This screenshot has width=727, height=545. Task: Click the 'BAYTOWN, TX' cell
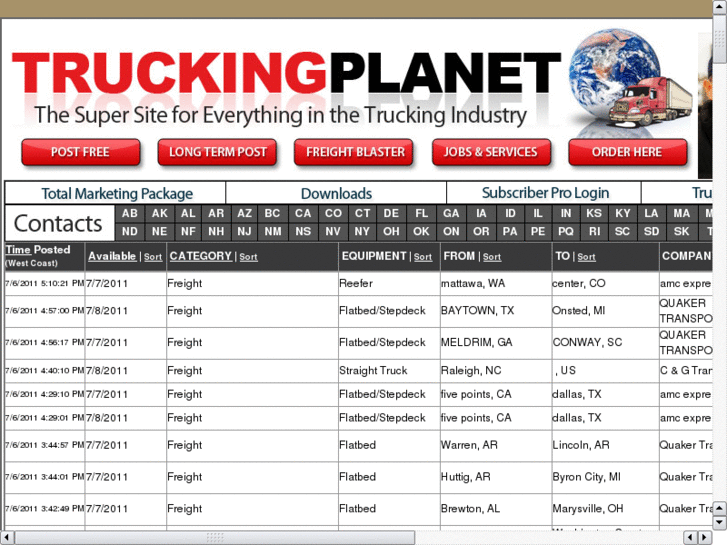[495, 311]
